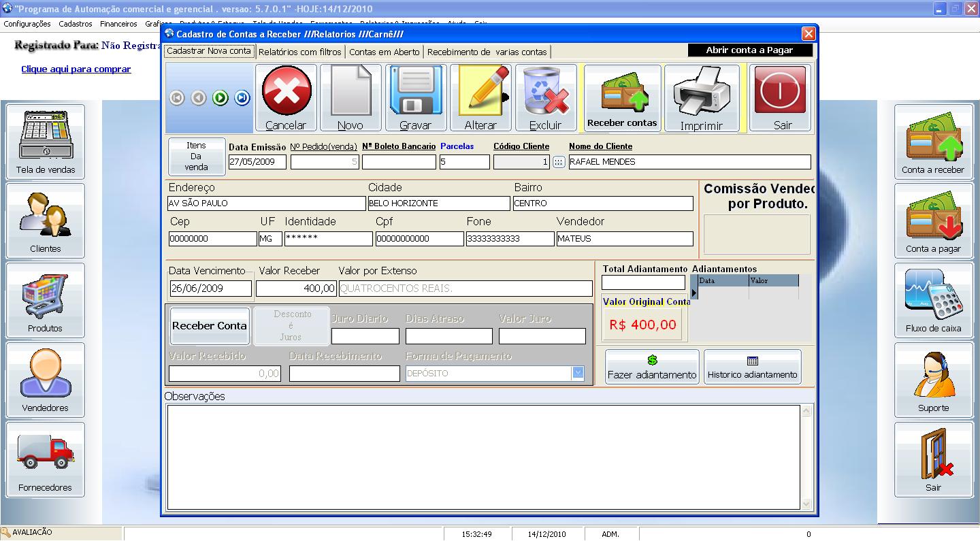Viewport: 980px width, 541px height.
Task: Open Conta a pagar in right sidebar
Action: [x=934, y=220]
